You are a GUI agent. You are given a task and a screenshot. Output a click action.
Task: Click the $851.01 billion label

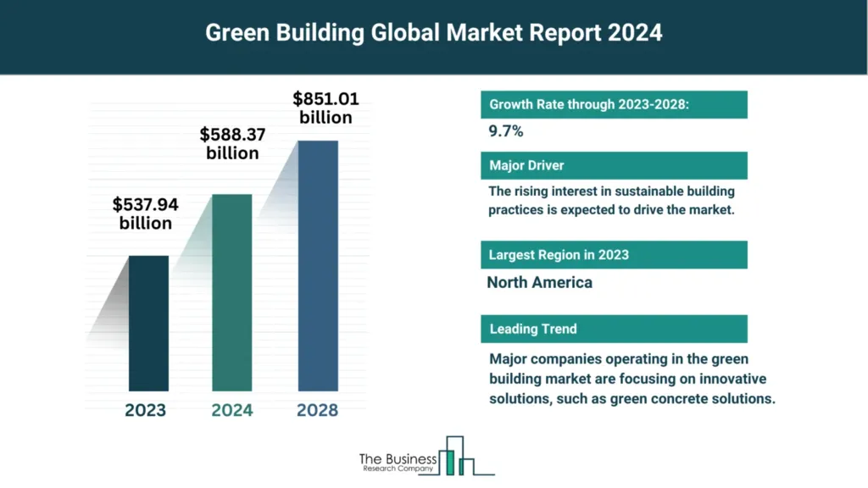click(325, 108)
